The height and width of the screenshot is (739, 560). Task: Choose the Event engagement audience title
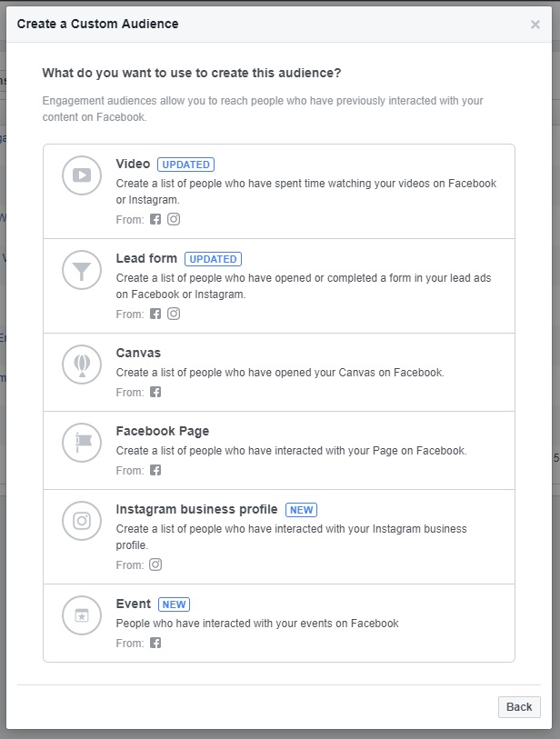(x=134, y=604)
